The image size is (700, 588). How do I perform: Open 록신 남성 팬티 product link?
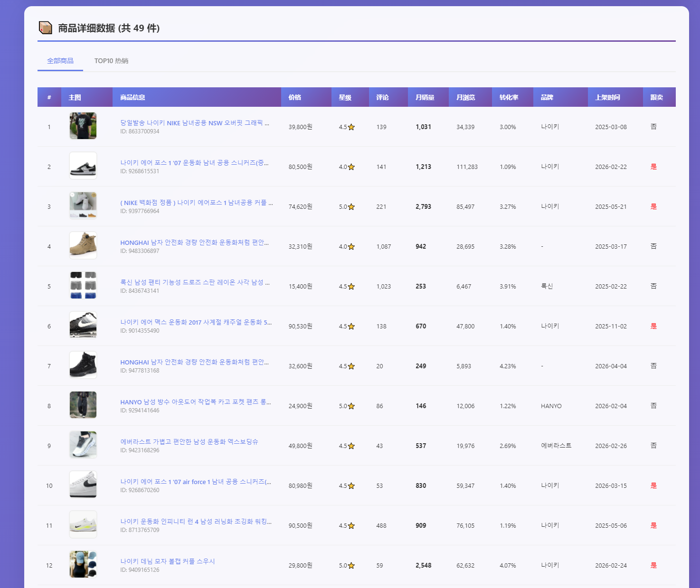[x=195, y=282]
